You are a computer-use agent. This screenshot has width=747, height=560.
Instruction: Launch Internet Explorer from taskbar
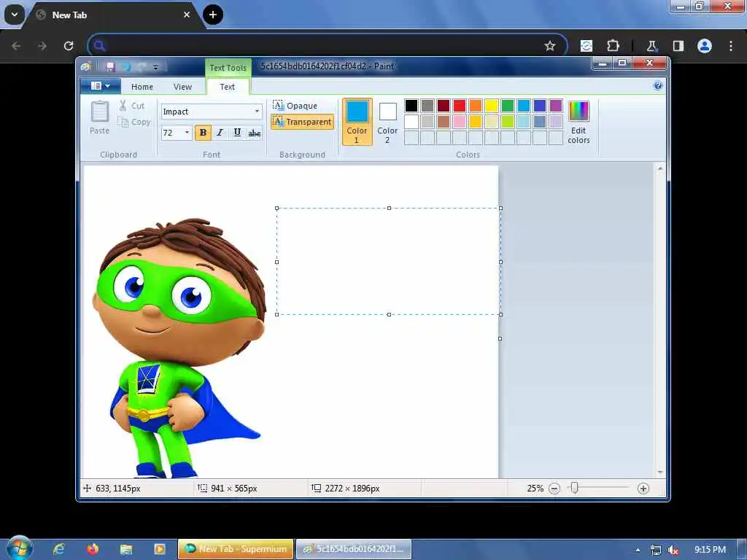tap(59, 549)
